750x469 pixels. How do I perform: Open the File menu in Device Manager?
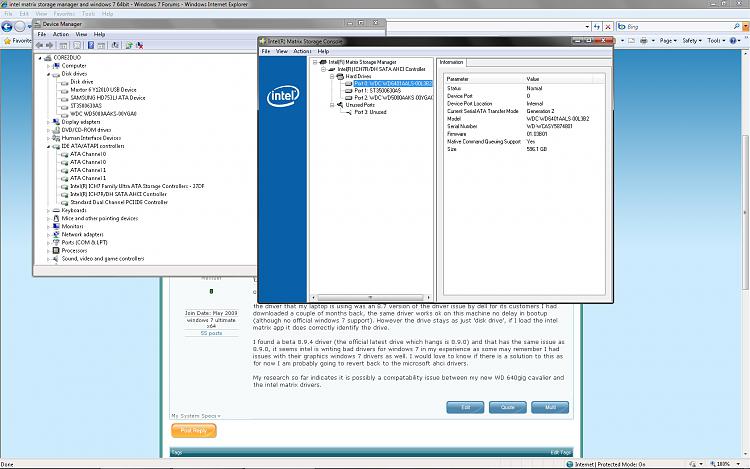(42, 34)
